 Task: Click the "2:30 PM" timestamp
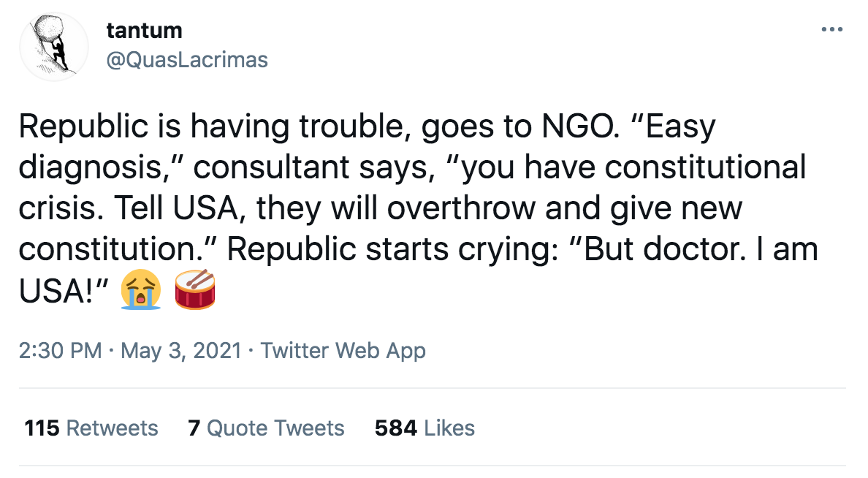pos(60,351)
